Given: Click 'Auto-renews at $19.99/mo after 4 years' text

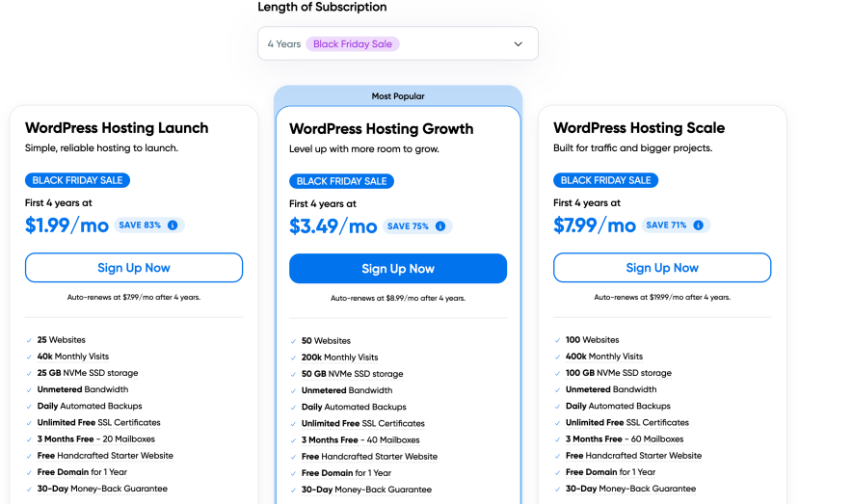Looking at the screenshot, I should pyautogui.click(x=662, y=297).
